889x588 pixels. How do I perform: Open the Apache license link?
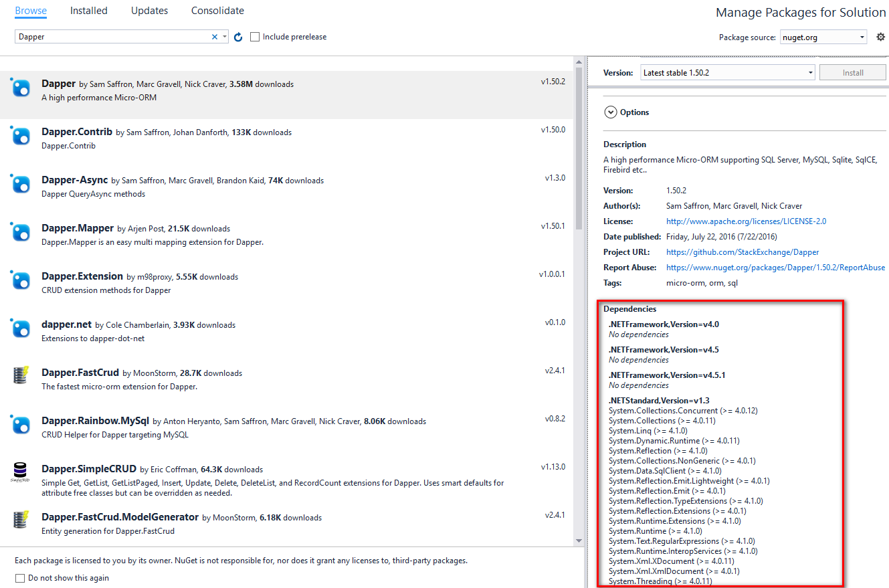click(x=746, y=221)
